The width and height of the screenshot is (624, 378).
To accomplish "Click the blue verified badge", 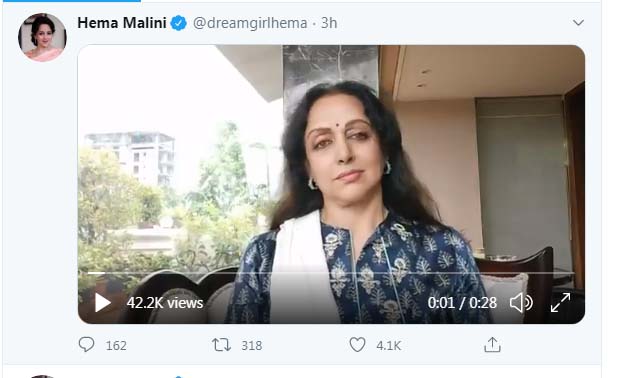I will coord(179,23).
